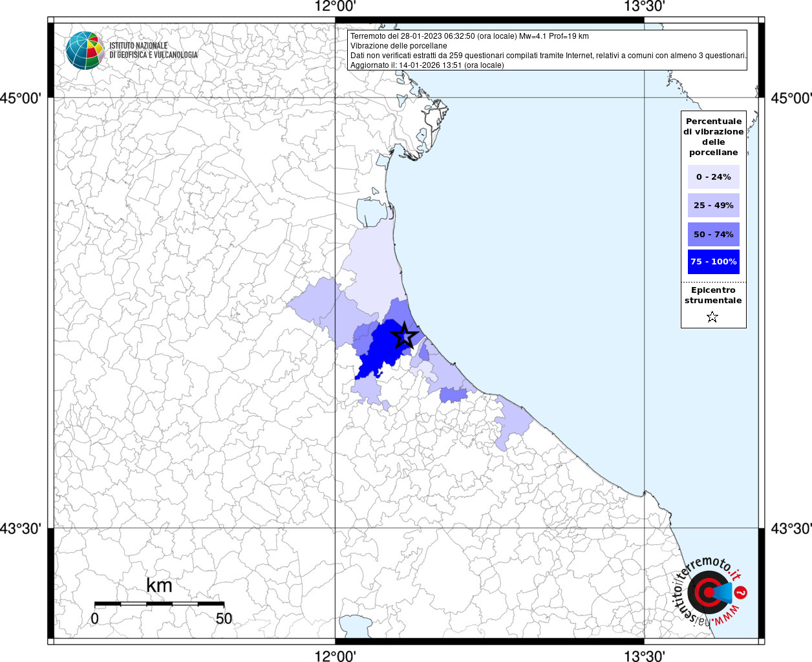
Task: Click the 'Terremoto del 28-01-2023' header line
Action: point(469,36)
